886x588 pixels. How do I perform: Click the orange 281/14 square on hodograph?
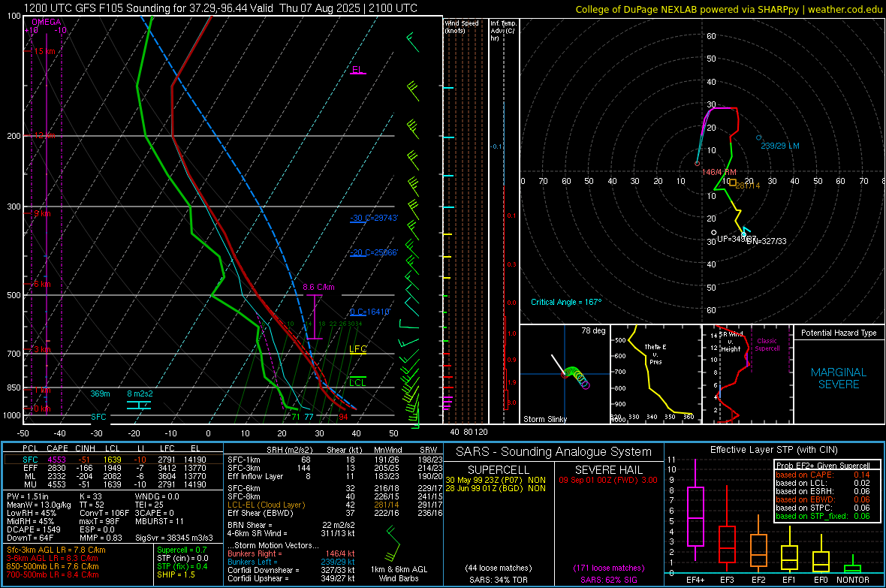(x=733, y=182)
